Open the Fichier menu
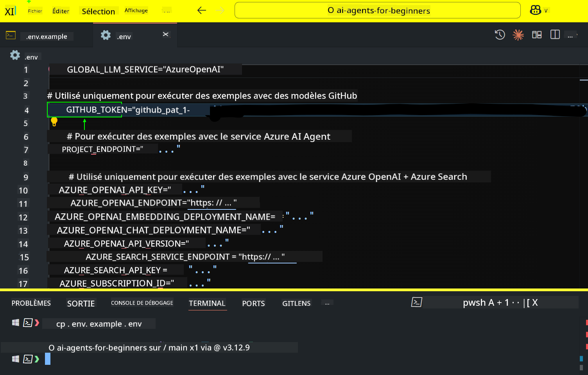588x375 pixels. click(x=35, y=11)
